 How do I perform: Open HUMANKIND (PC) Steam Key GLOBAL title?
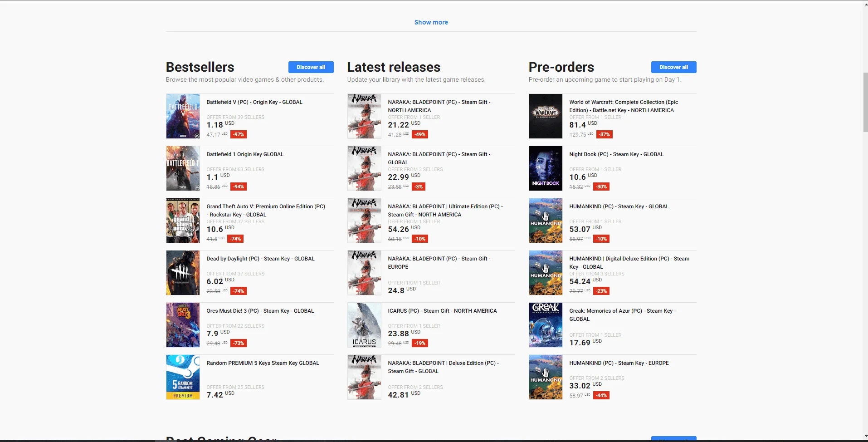coord(619,206)
